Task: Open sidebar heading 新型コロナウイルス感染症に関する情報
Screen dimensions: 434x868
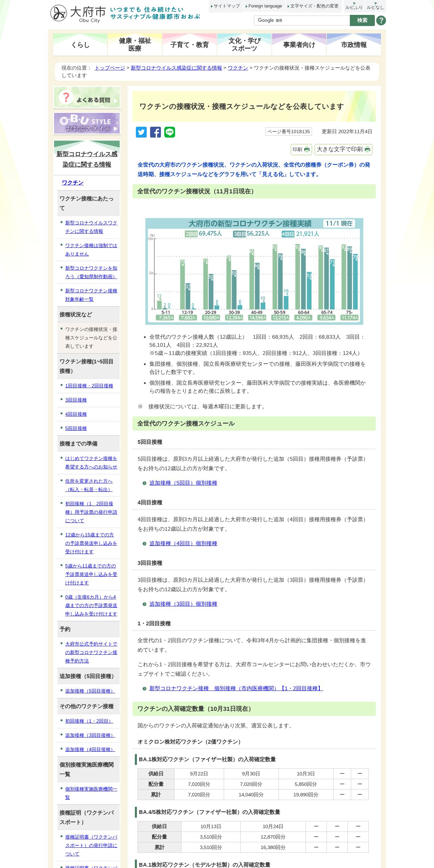Action: pyautogui.click(x=87, y=159)
